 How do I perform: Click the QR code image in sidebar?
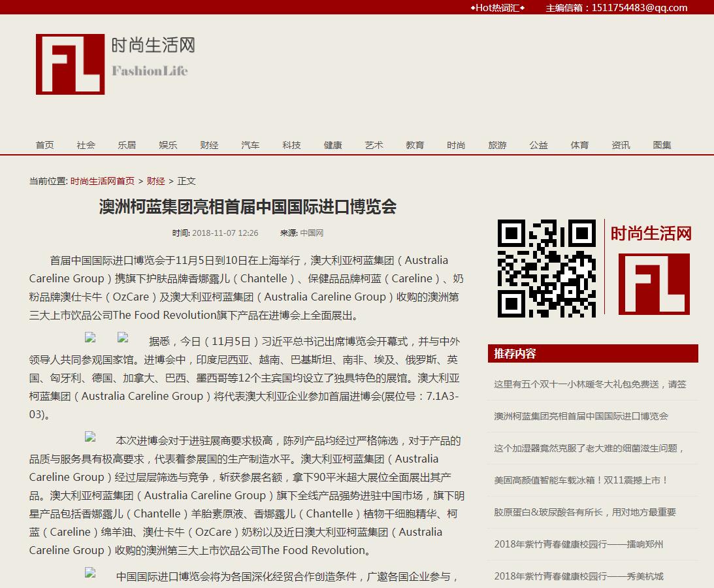pos(546,269)
